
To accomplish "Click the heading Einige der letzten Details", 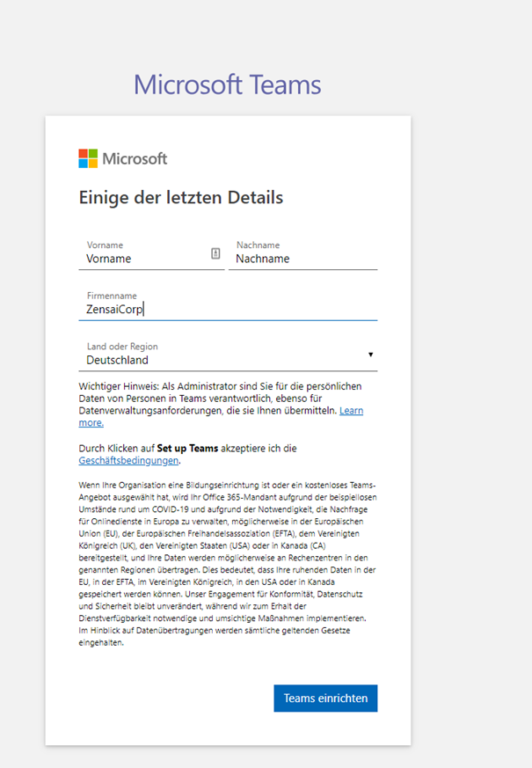I will point(180,197).
